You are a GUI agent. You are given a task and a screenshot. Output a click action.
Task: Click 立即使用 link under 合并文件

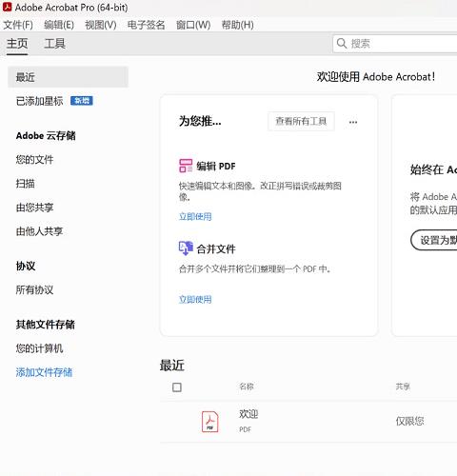pyautogui.click(x=195, y=299)
